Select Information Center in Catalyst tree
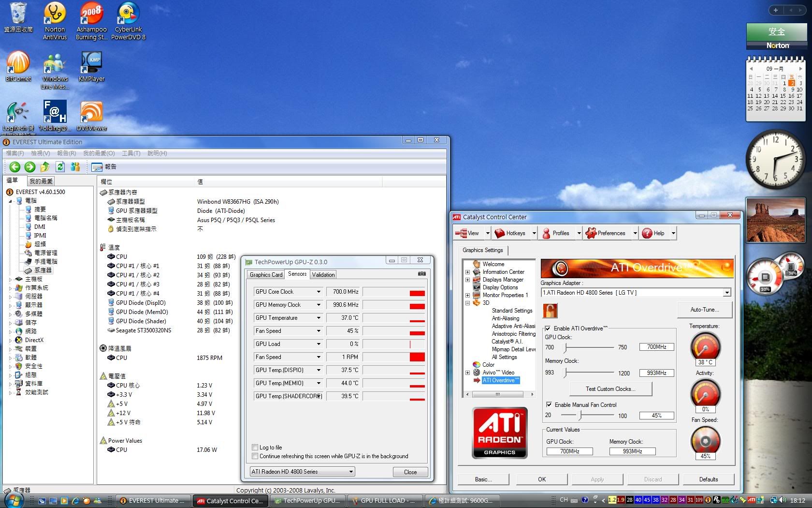The width and height of the screenshot is (812, 508). 503,272
